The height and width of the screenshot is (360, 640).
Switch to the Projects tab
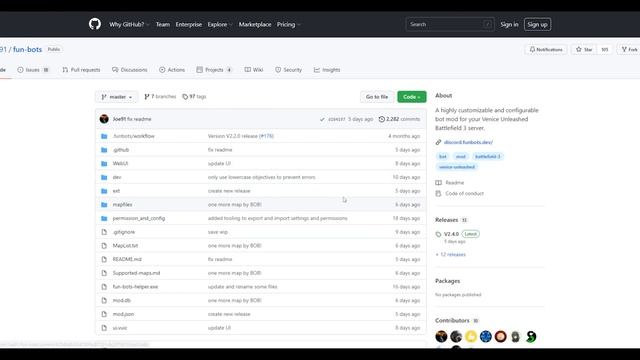[214, 70]
